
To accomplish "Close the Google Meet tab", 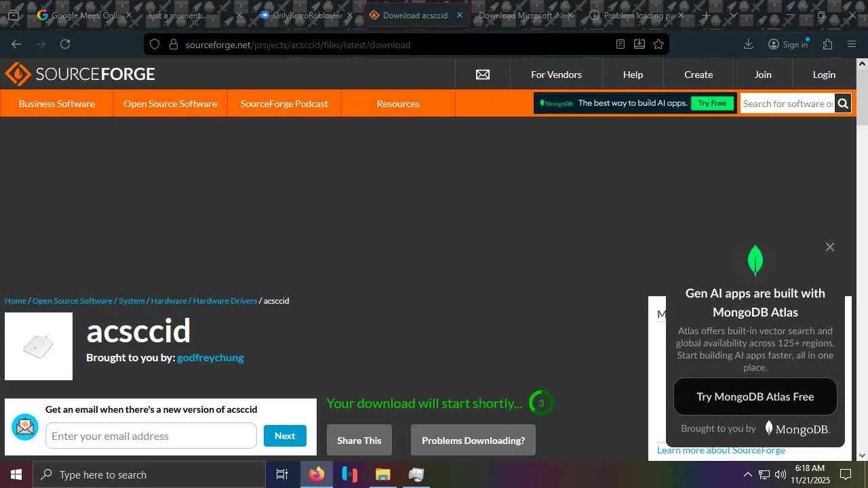I will (128, 15).
